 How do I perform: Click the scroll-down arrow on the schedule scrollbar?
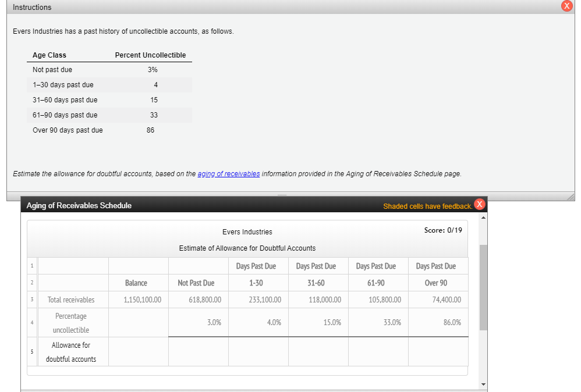click(483, 384)
